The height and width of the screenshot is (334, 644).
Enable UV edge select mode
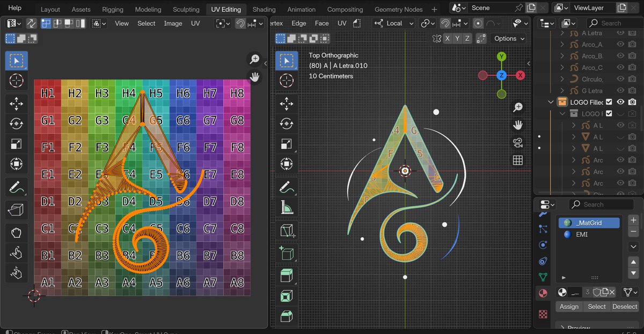coord(57,23)
